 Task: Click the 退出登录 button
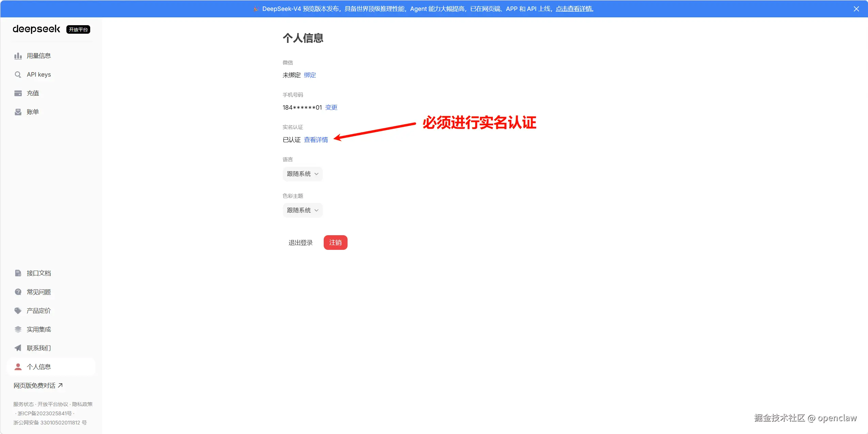[301, 243]
